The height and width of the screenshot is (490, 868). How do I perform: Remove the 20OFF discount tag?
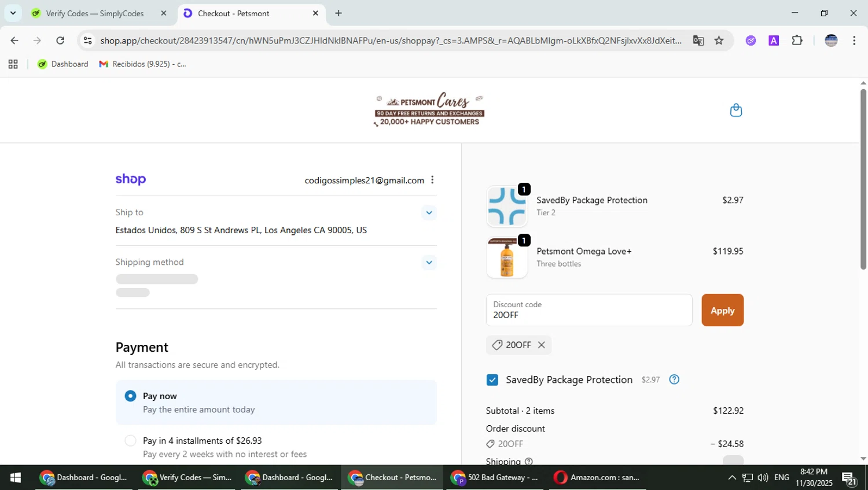(541, 345)
